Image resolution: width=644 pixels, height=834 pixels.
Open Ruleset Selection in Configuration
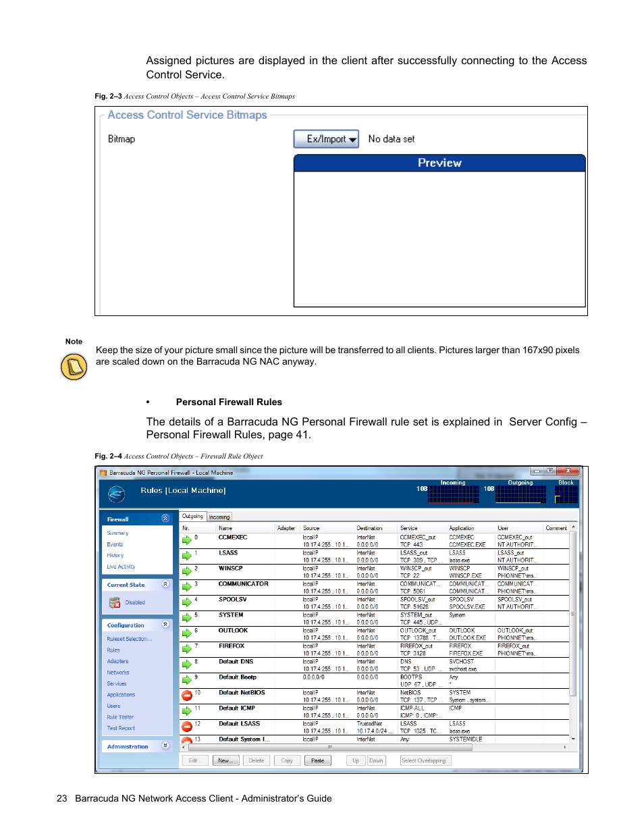(130, 639)
